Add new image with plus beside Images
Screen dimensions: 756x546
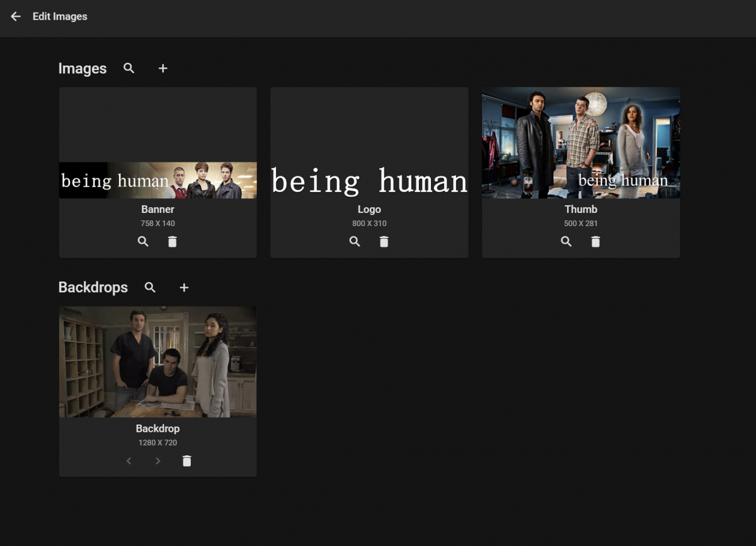pos(163,68)
